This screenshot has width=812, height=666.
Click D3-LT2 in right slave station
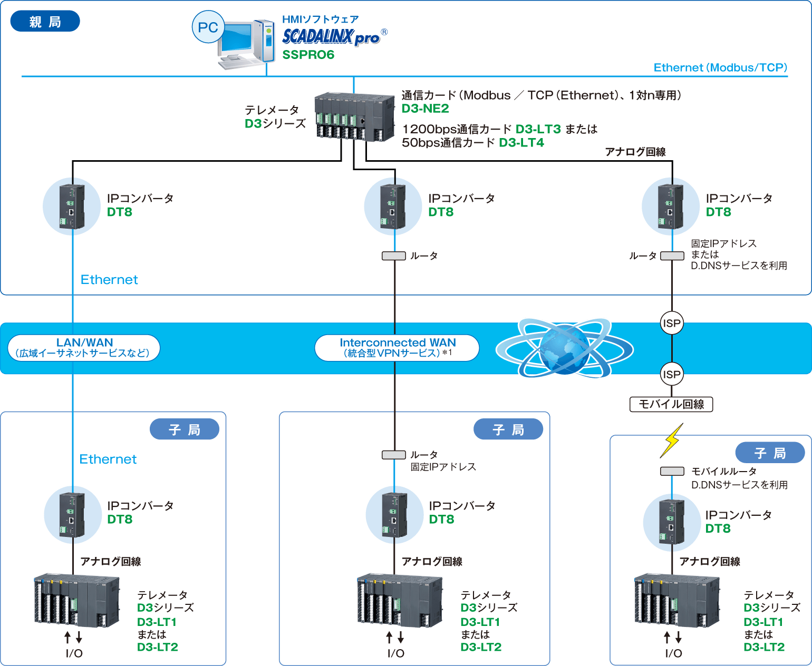coord(764,647)
